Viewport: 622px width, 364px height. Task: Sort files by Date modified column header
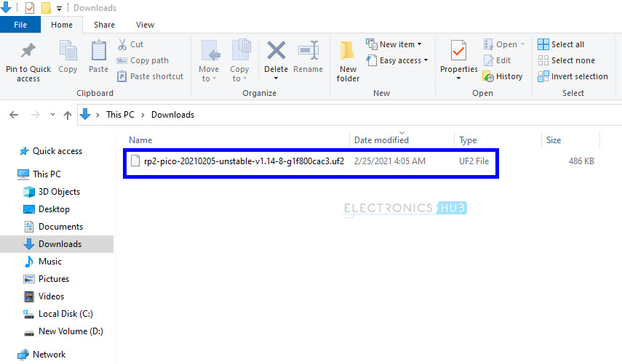click(381, 140)
